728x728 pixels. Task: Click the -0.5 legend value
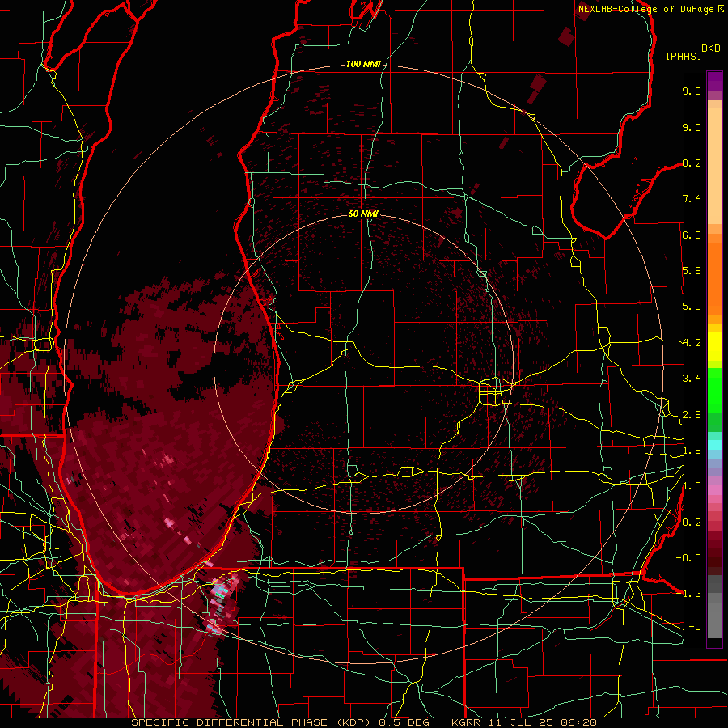click(x=688, y=558)
